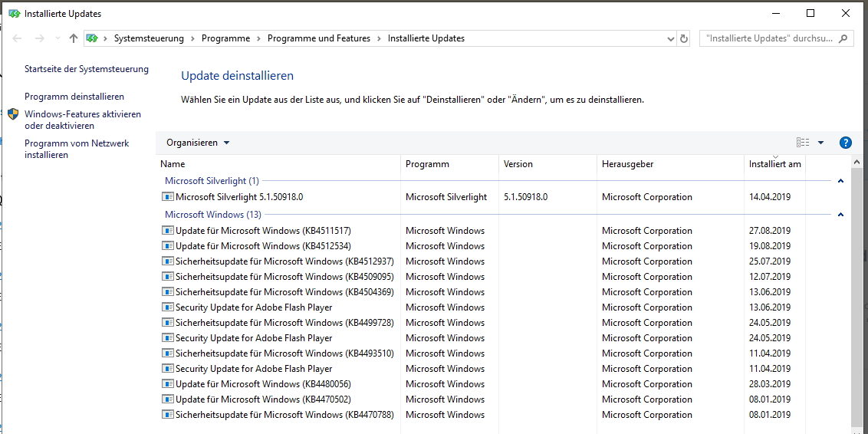Sort by the Installiert am column header

[x=774, y=164]
